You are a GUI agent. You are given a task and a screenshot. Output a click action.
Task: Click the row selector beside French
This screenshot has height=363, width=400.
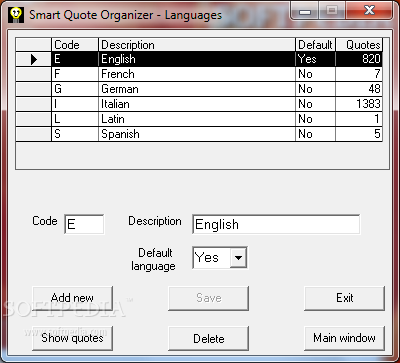[34, 74]
